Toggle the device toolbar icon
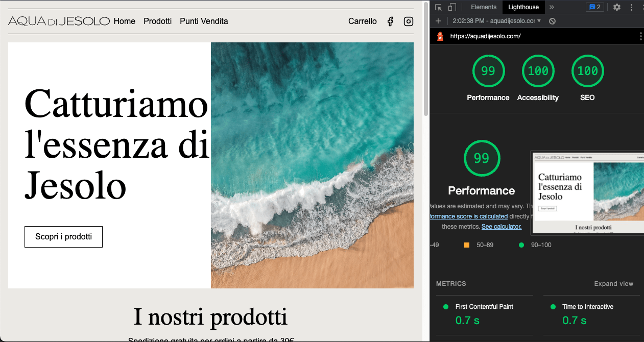 452,7
